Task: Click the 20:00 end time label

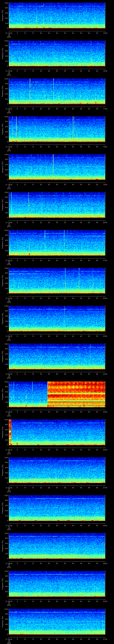Action: pos(105,223)
